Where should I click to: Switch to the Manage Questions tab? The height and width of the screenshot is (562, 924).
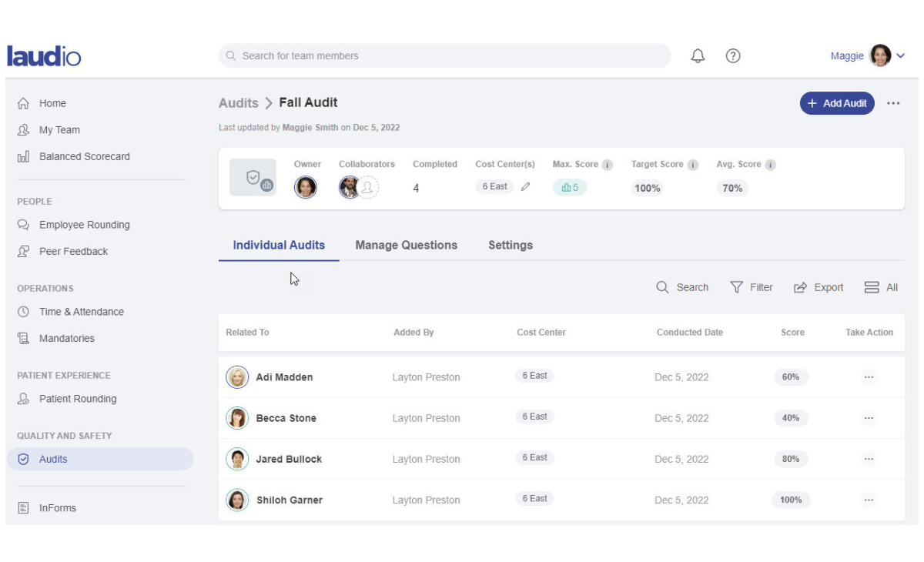click(406, 245)
